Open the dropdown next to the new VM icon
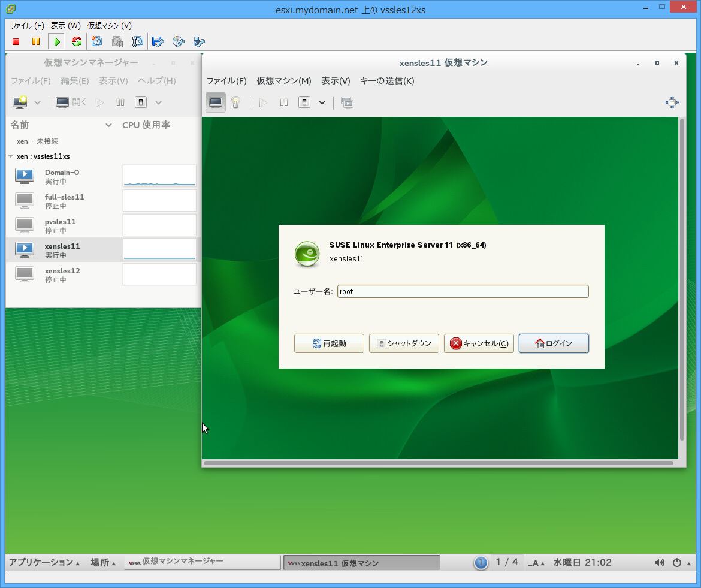Screen dimensions: 701x588 click(38, 103)
